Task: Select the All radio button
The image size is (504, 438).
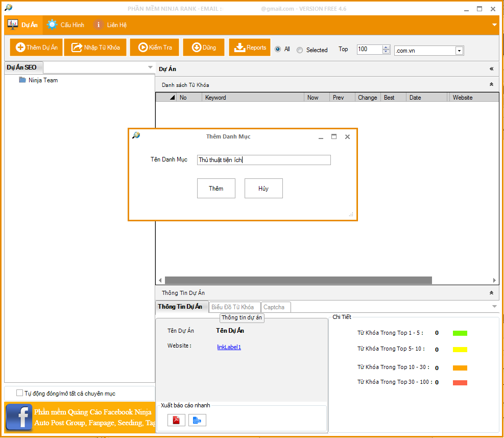Action: (x=278, y=50)
